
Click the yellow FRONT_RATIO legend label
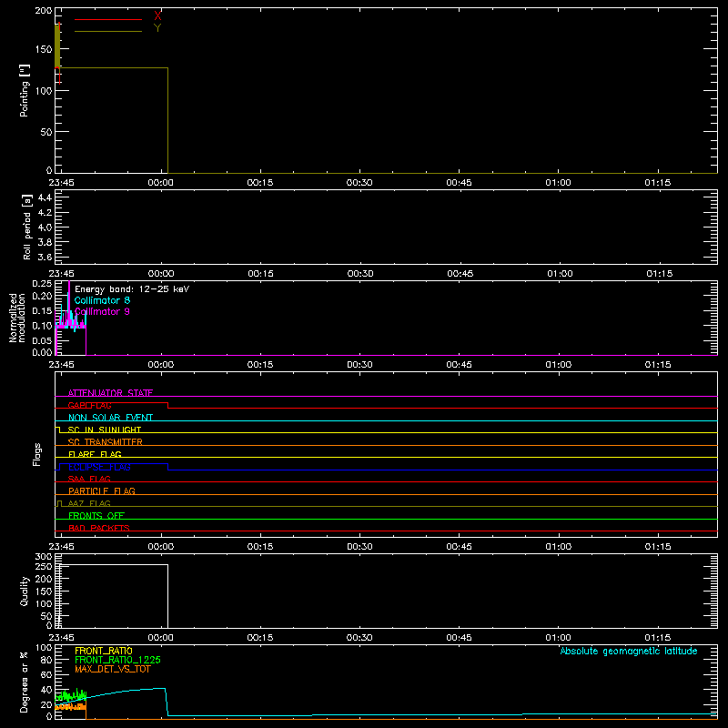tap(104, 651)
